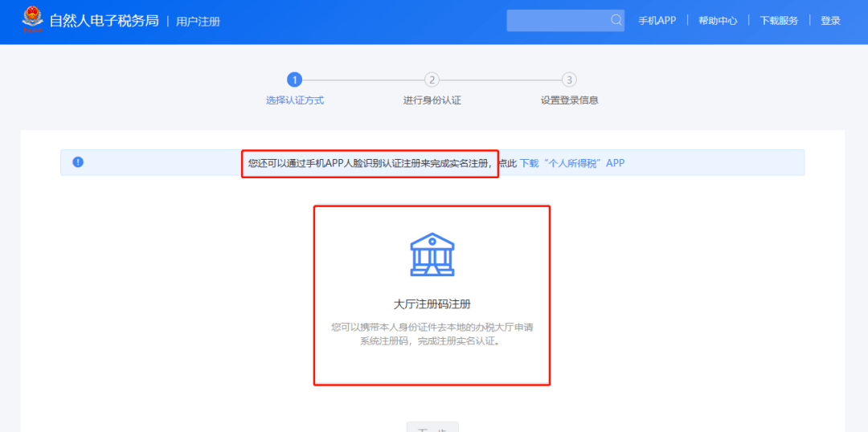Screen dimensions: 868x432
Task: Click the magnifier icon in search box
Action: [616, 20]
